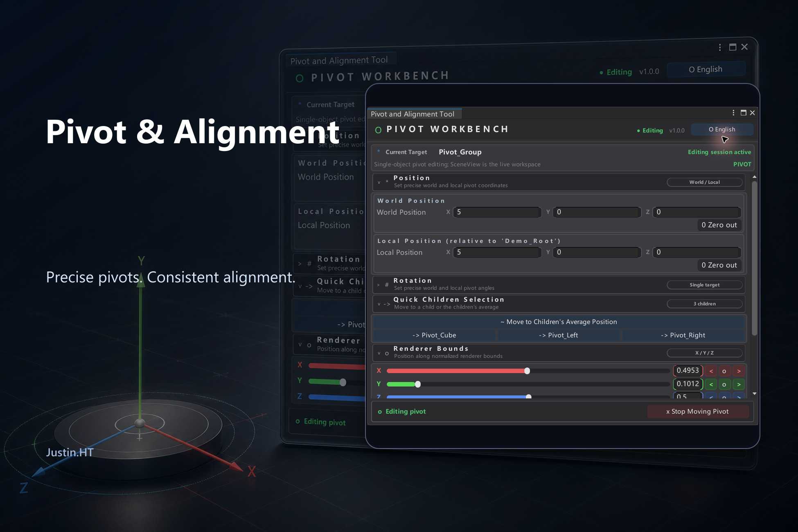798x532 pixels.
Task: Toggle the X / Y / Z axis pill
Action: click(x=704, y=353)
